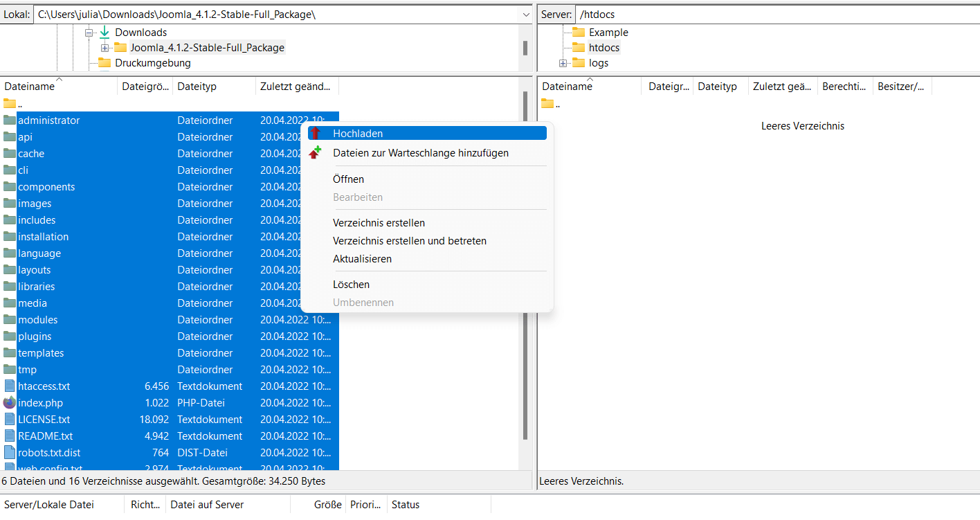The width and height of the screenshot is (980, 520).
Task: Open the local path dropdown arrow
Action: tap(525, 15)
